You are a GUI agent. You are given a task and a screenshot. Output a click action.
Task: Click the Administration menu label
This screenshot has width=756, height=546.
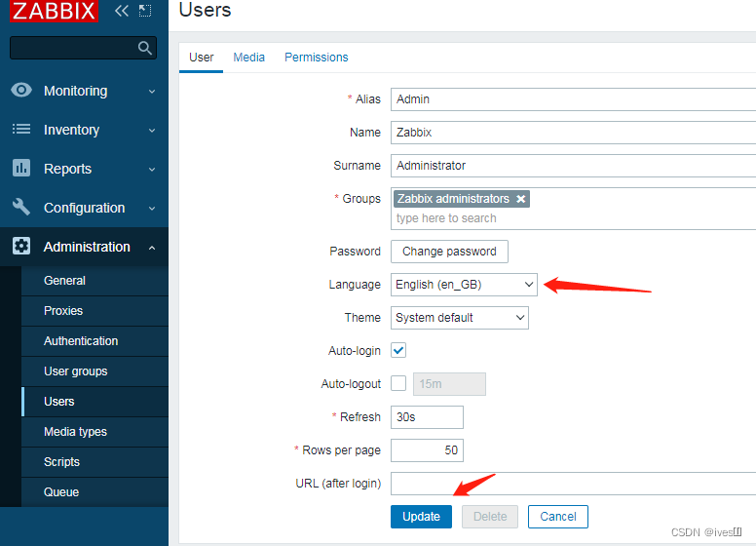click(x=87, y=247)
